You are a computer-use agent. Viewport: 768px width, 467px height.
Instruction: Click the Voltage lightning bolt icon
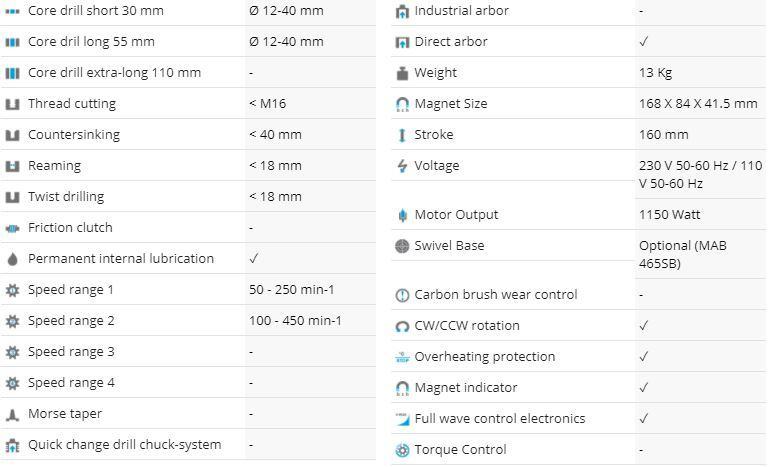(x=402, y=166)
